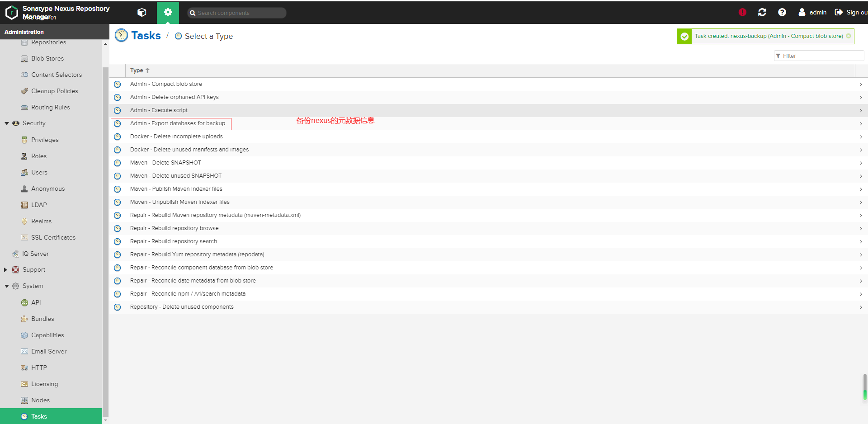Viewport: 868px width, 424px height.
Task: Click the Content Selectors sidebar icon
Action: (24, 75)
